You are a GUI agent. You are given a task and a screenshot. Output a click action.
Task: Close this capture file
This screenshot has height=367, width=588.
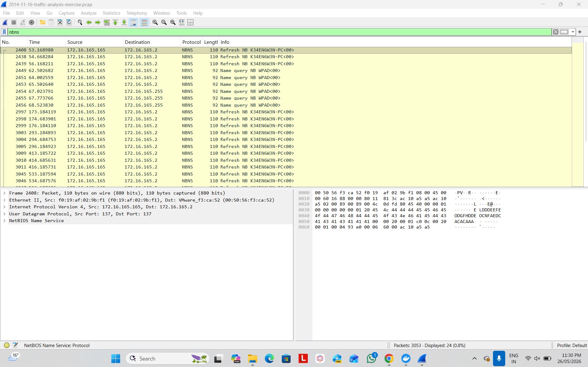(x=60, y=22)
